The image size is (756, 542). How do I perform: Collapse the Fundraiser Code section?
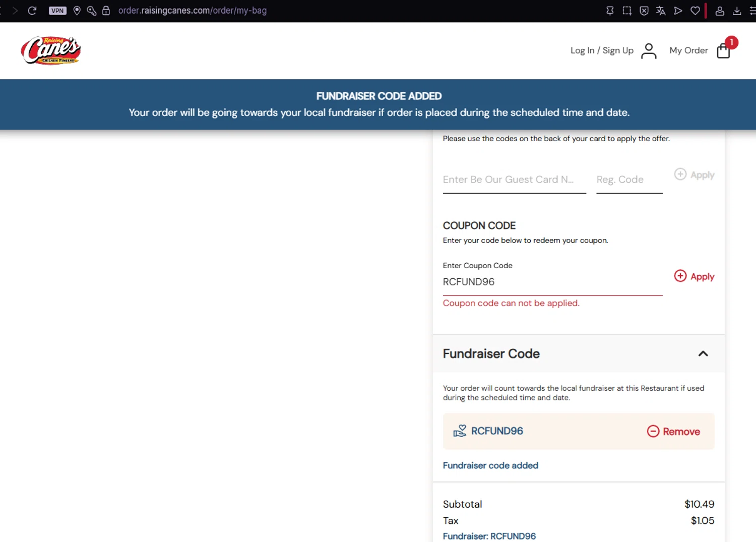tap(703, 354)
